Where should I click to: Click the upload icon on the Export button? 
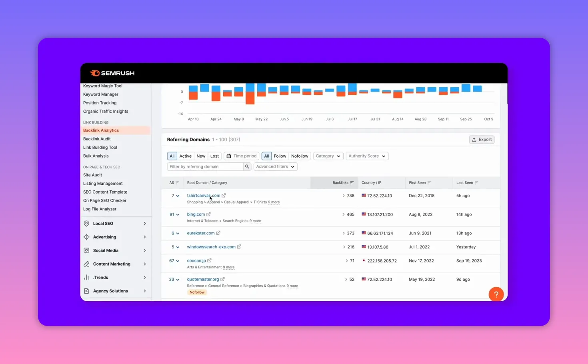click(474, 140)
